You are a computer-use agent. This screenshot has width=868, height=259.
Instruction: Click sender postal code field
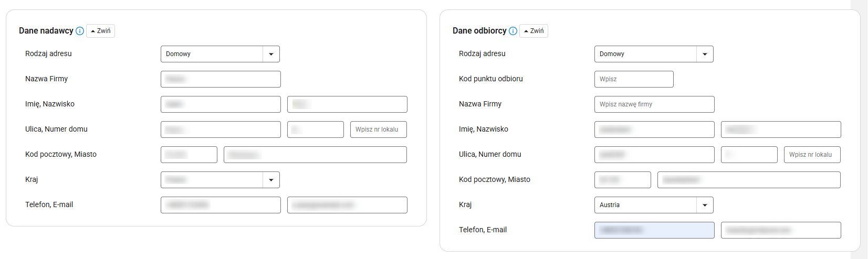pyautogui.click(x=189, y=155)
